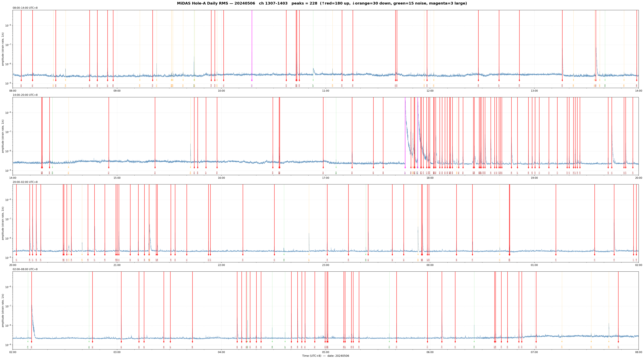
Task: Select the red peak marker labeled 053
Action: (x=155, y=167)
